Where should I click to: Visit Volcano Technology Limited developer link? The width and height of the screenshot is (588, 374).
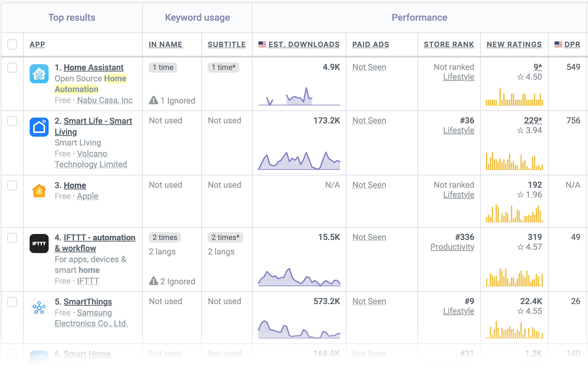91,159
